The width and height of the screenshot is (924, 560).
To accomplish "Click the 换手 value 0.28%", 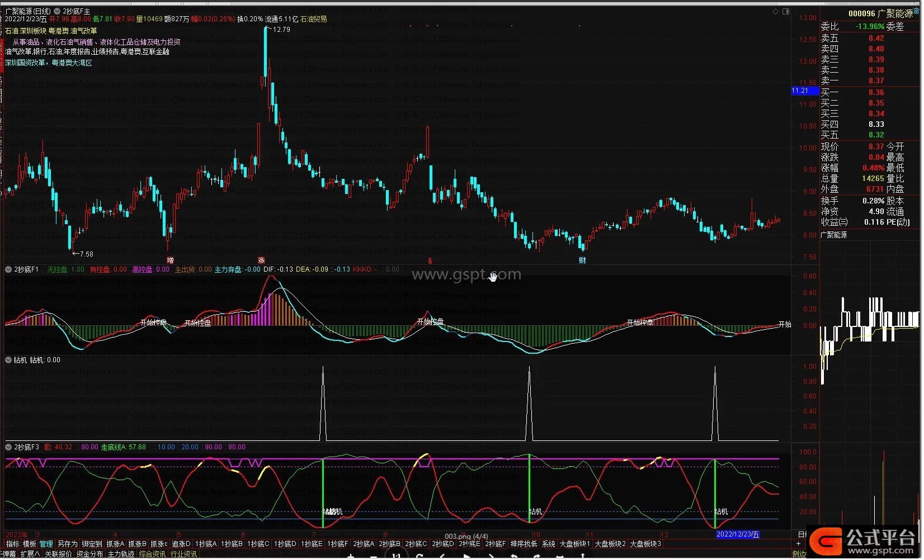I will [873, 201].
